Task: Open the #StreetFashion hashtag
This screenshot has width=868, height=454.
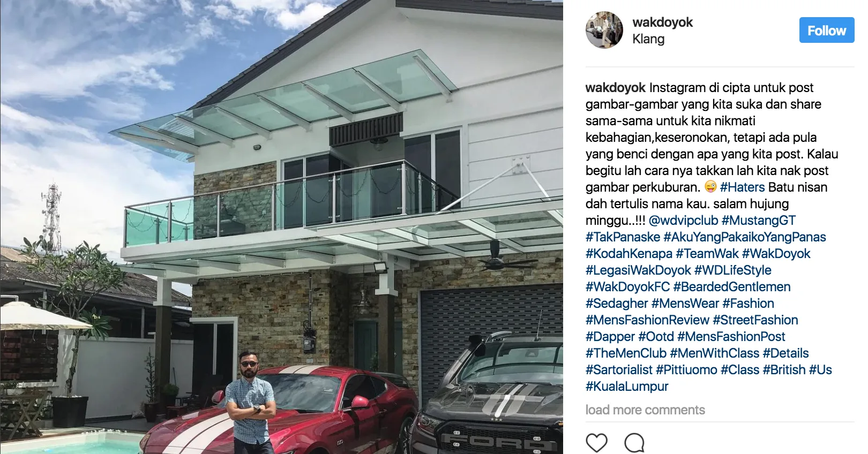Action: 755,320
